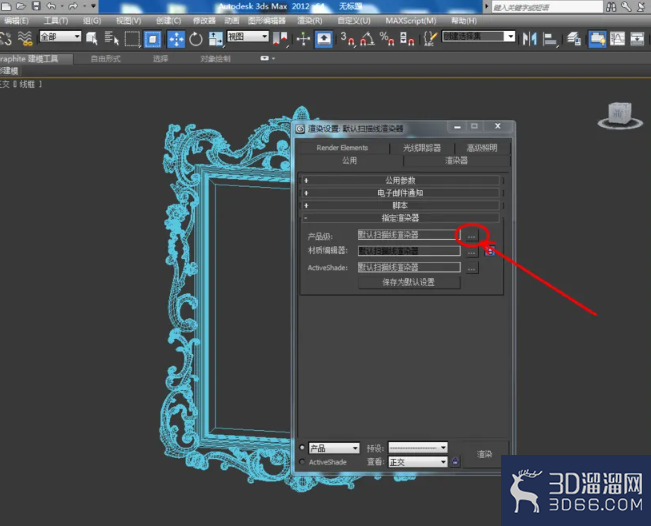This screenshot has height=526, width=651.
Task: Click the Align tool icon
Action: [550, 39]
